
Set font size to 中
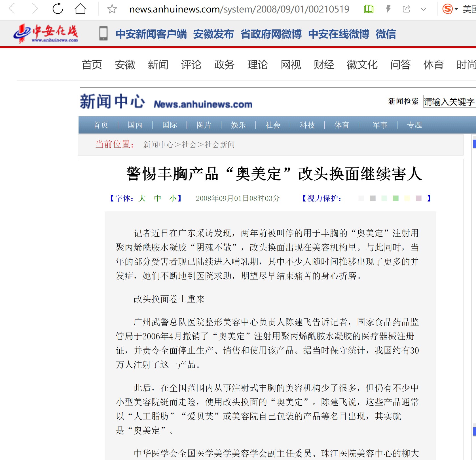pyautogui.click(x=158, y=198)
